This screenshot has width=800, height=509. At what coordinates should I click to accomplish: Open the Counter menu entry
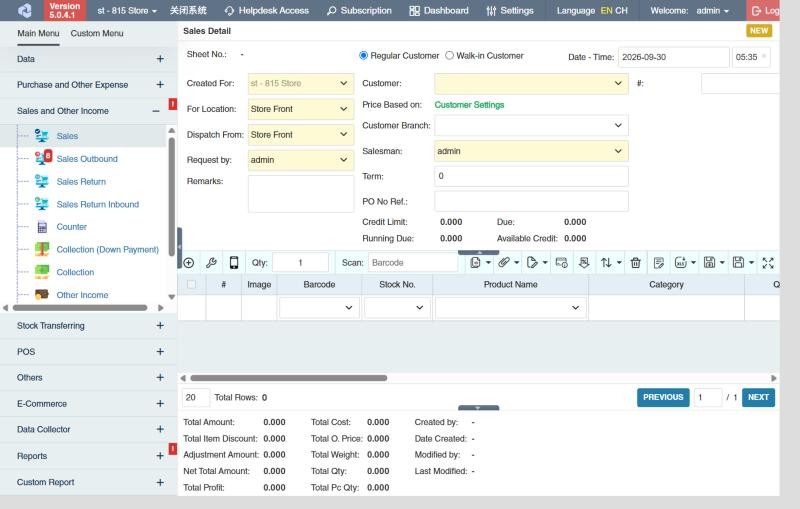[71, 226]
